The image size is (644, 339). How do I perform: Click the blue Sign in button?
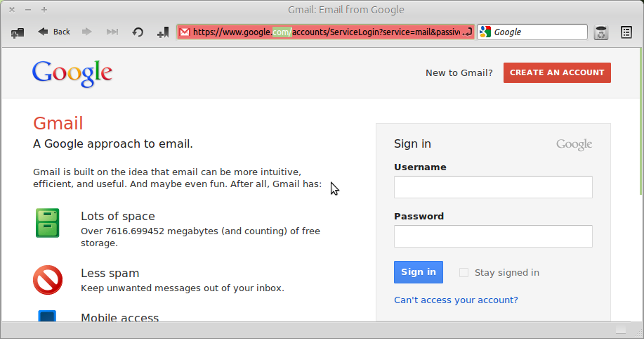pyautogui.click(x=419, y=272)
